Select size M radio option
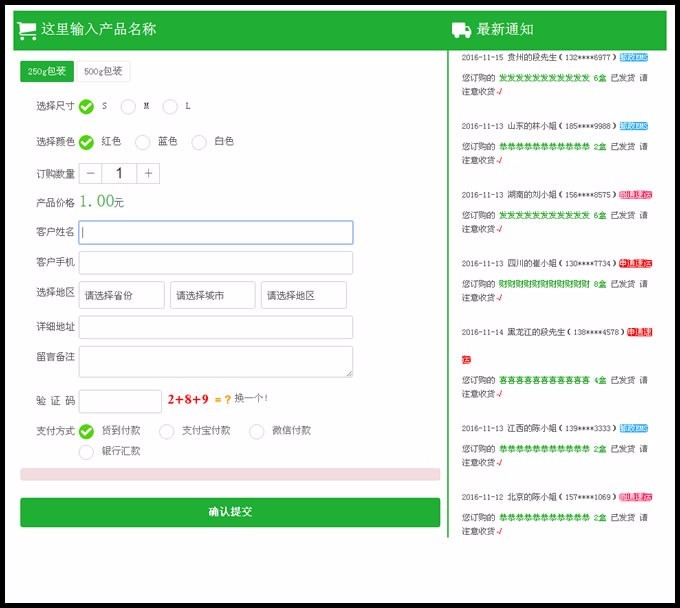 [128, 106]
